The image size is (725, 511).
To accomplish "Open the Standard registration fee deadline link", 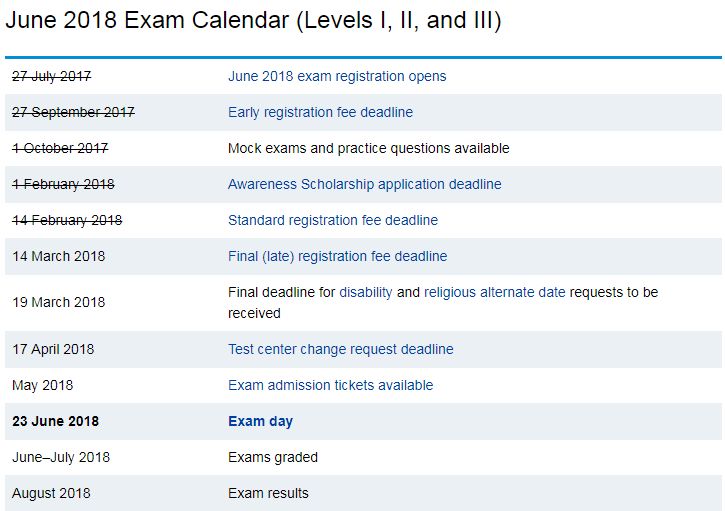I will [x=333, y=220].
